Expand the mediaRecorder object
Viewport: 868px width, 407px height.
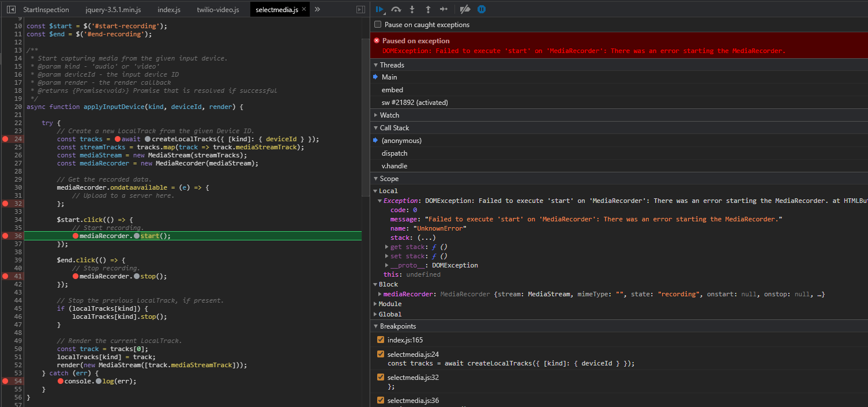[379, 294]
